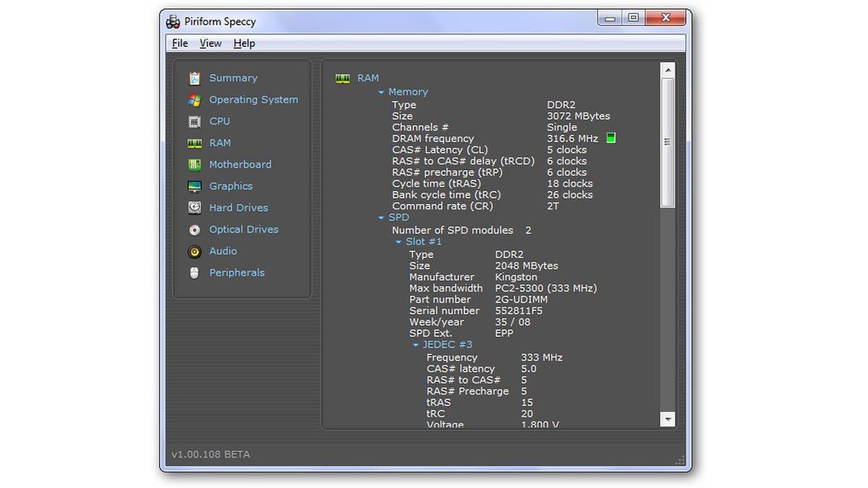Collapse the JEDEC #3 timing group

(416, 345)
